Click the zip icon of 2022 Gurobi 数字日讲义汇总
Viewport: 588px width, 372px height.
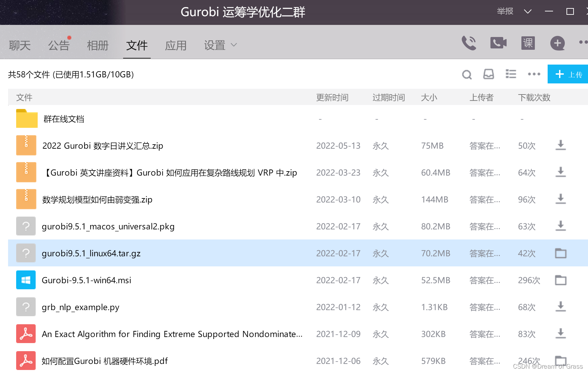[x=26, y=145]
